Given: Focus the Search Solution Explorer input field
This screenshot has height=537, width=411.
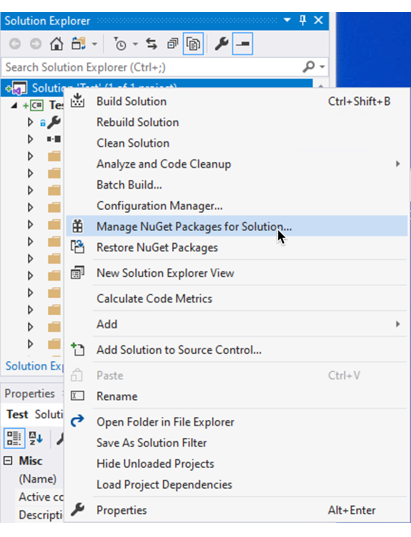Looking at the screenshot, I should (x=152, y=67).
